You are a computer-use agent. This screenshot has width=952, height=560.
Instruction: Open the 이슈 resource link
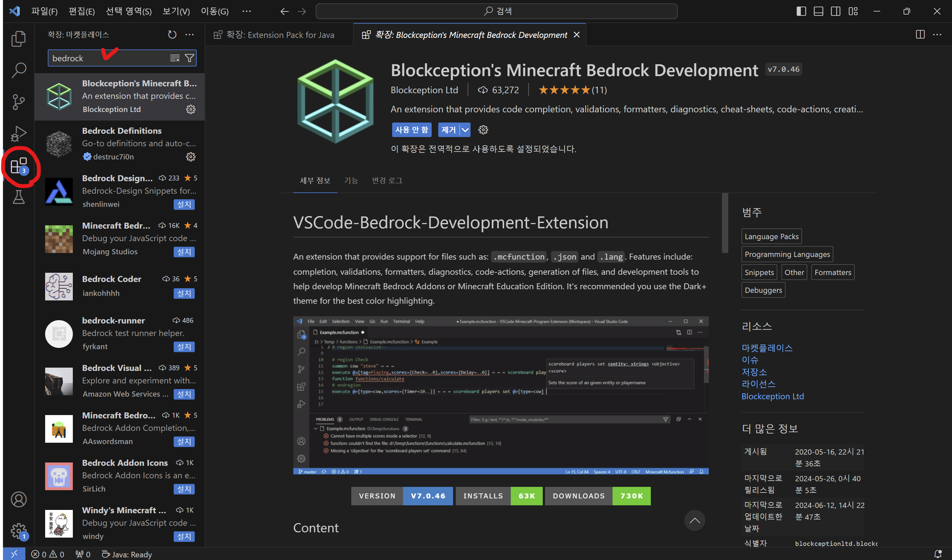point(750,360)
